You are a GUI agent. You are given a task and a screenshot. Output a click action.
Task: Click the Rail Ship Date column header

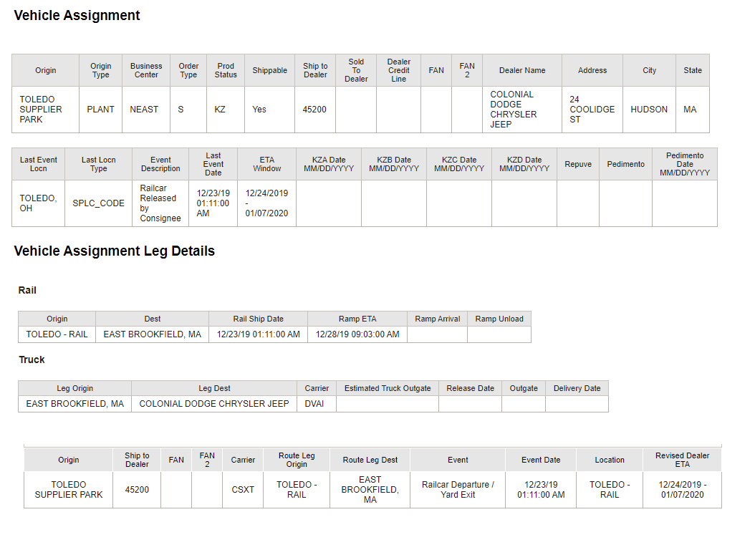[258, 319]
